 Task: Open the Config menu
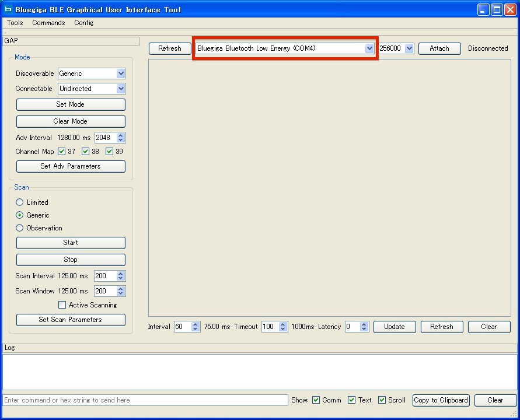pos(83,23)
